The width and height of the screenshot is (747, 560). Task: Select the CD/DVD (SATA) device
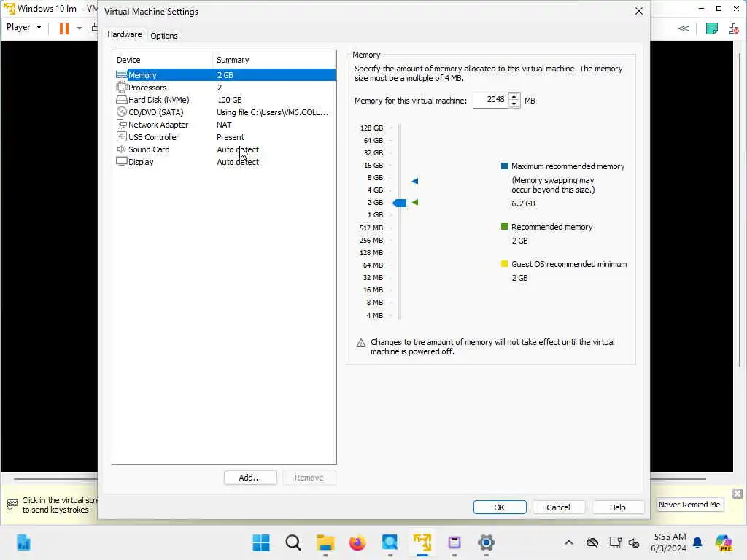click(x=225, y=112)
